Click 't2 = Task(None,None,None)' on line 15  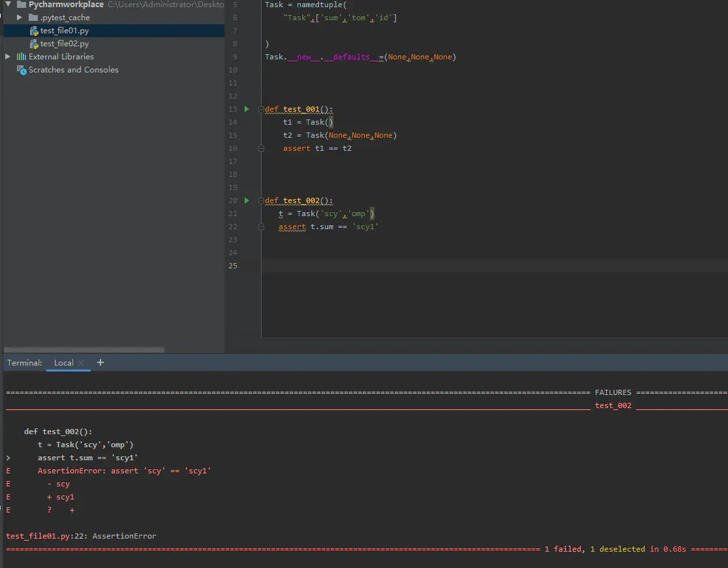[x=340, y=135]
